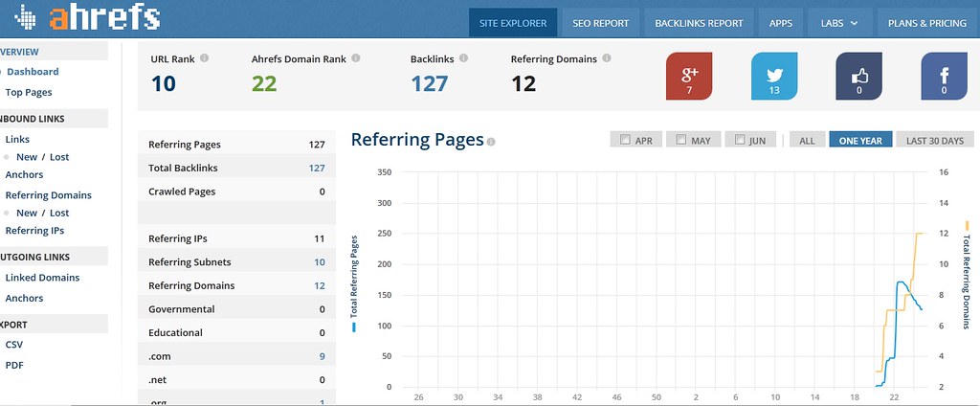Click the Total Referring Domains orange legend marker
Image resolution: width=980 pixels, height=406 pixels.
[x=967, y=225]
